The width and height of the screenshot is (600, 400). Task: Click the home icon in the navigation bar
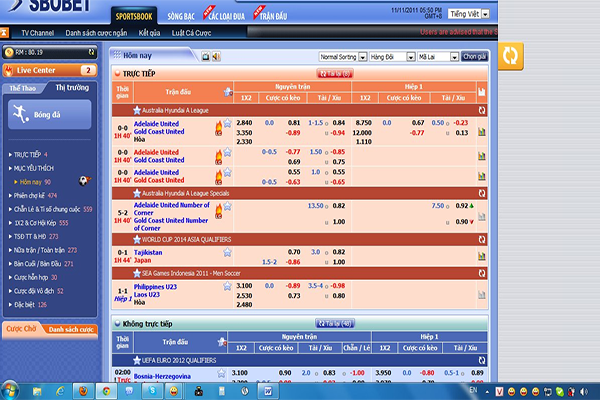click(4, 33)
